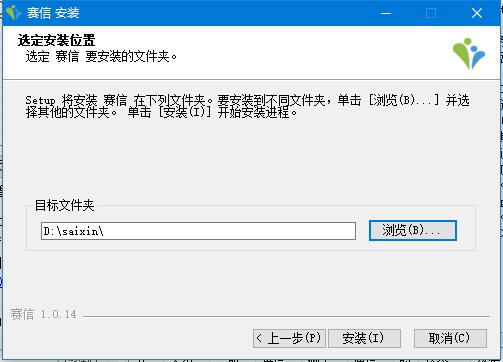Click the 赛信 app icon in the title bar
Screen dimensions: 503x362
(x=14, y=13)
